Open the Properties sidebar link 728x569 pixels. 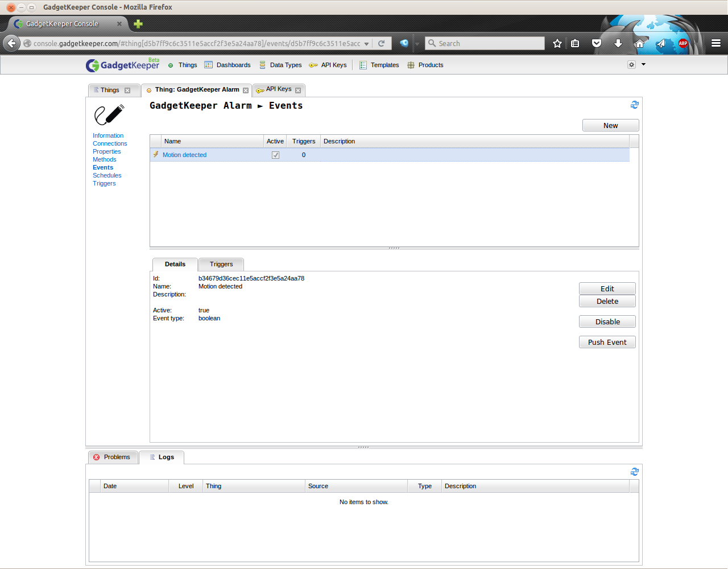coord(107,151)
